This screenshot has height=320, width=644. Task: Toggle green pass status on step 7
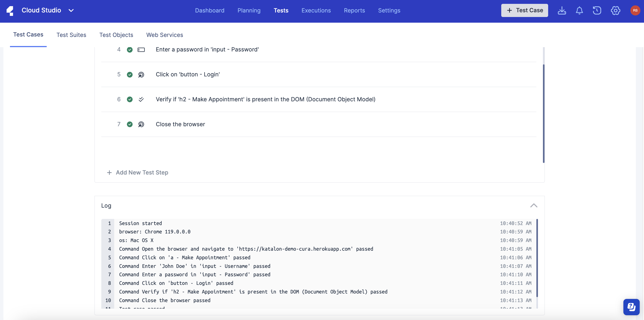[129, 124]
